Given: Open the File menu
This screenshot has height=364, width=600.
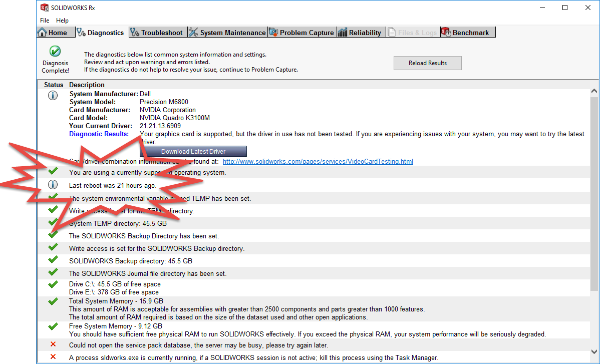Looking at the screenshot, I should point(45,21).
